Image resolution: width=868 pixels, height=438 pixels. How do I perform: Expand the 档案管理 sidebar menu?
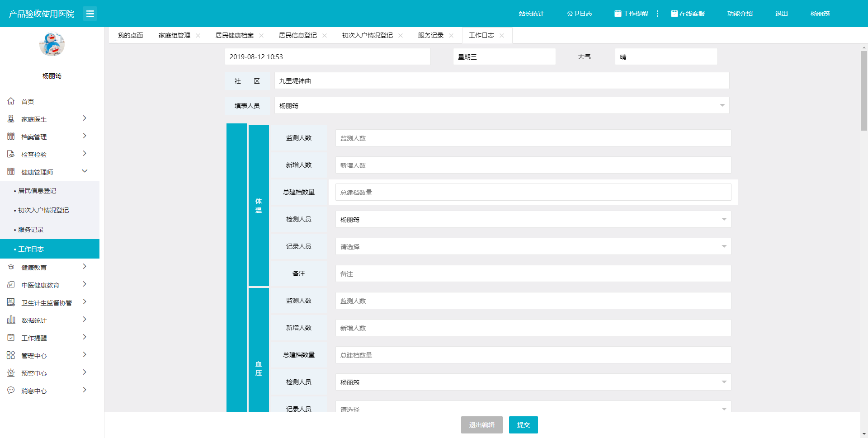click(85, 136)
